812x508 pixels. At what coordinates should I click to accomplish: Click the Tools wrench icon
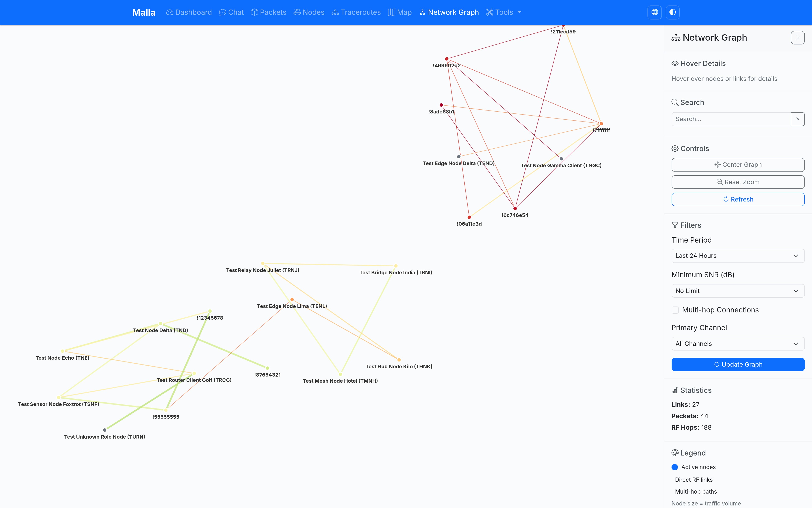tap(490, 12)
